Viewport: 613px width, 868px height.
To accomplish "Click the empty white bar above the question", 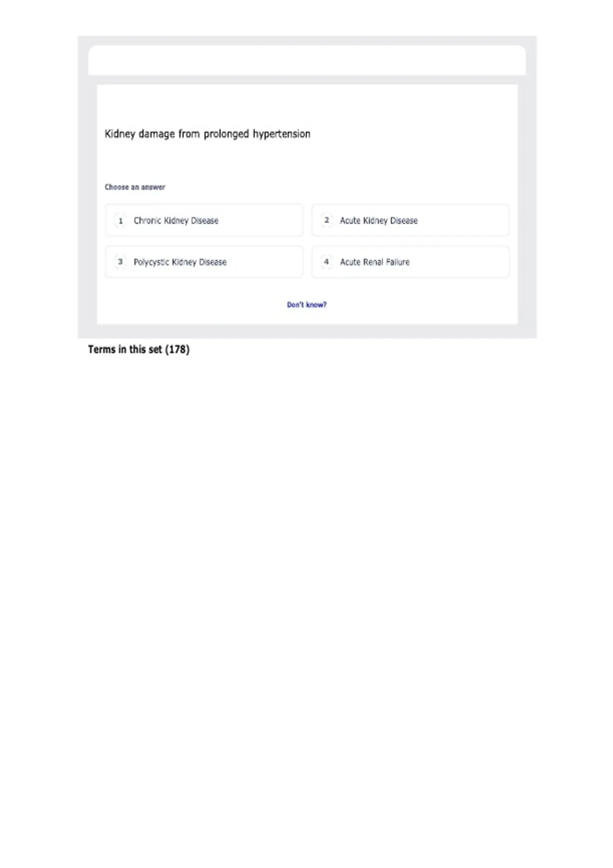I will (x=307, y=60).
